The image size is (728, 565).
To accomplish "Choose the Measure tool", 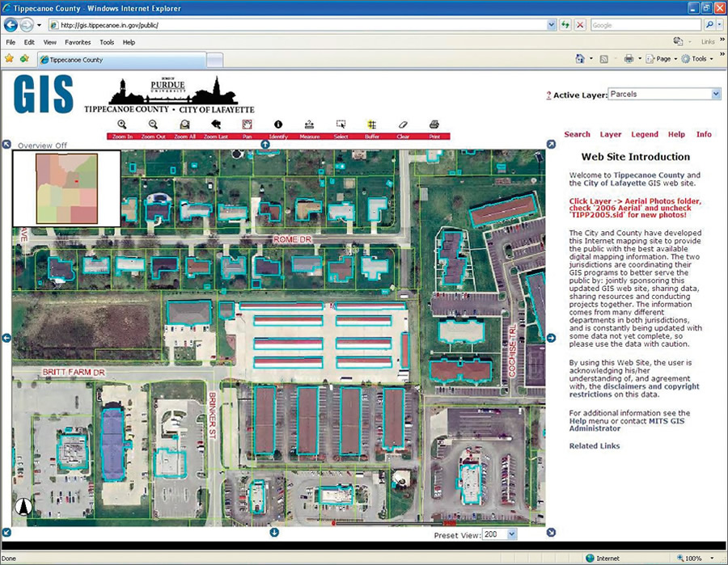I will pyautogui.click(x=309, y=124).
